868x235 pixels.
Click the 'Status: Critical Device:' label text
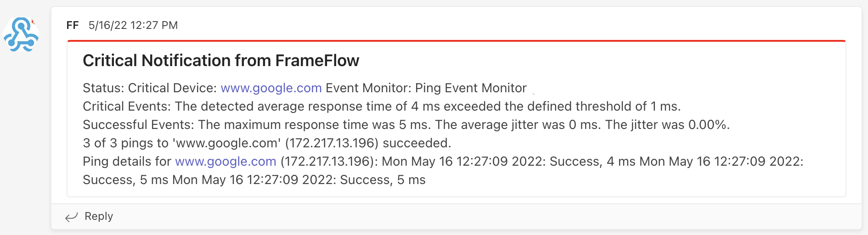150,88
